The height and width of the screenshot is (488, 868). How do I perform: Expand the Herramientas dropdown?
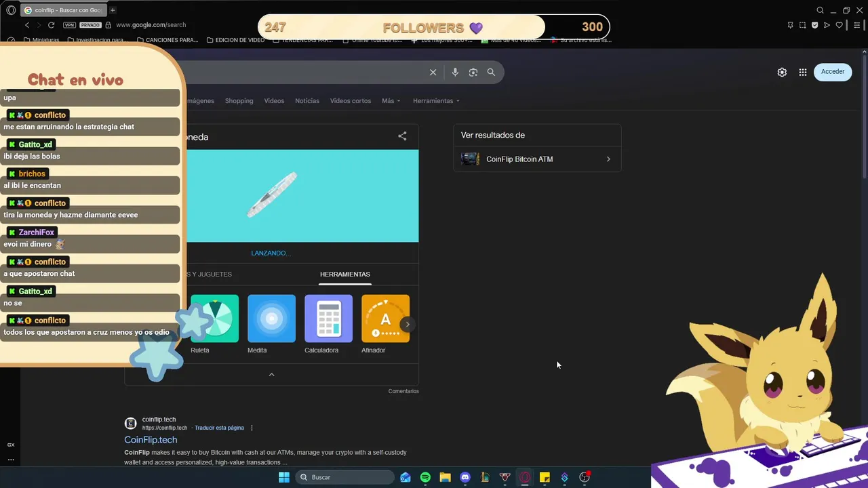pyautogui.click(x=436, y=101)
